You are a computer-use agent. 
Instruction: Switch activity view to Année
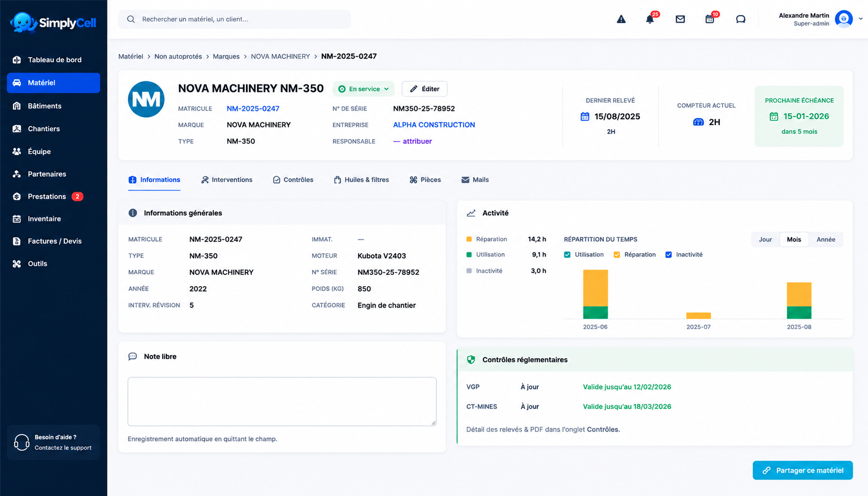pos(826,239)
